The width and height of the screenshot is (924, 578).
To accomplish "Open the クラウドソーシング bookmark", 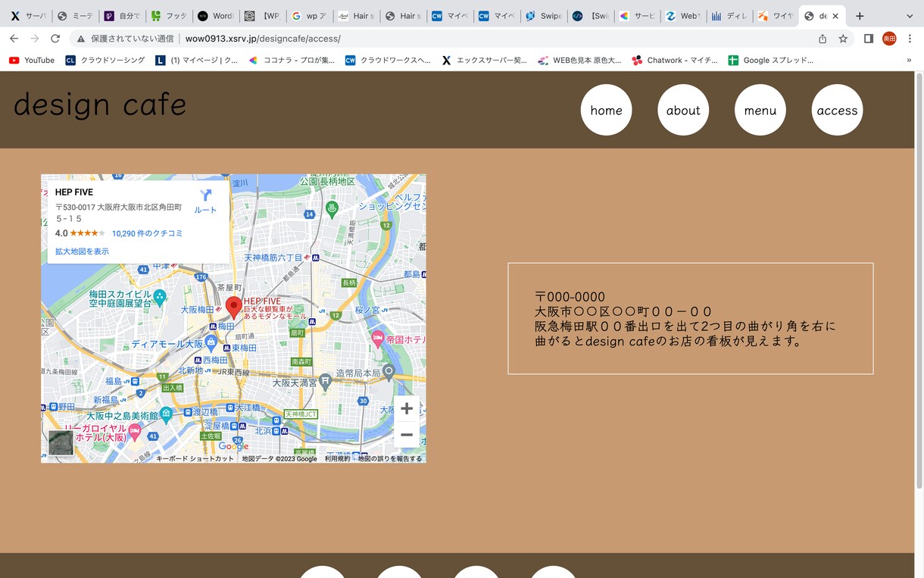I will pyautogui.click(x=105, y=60).
